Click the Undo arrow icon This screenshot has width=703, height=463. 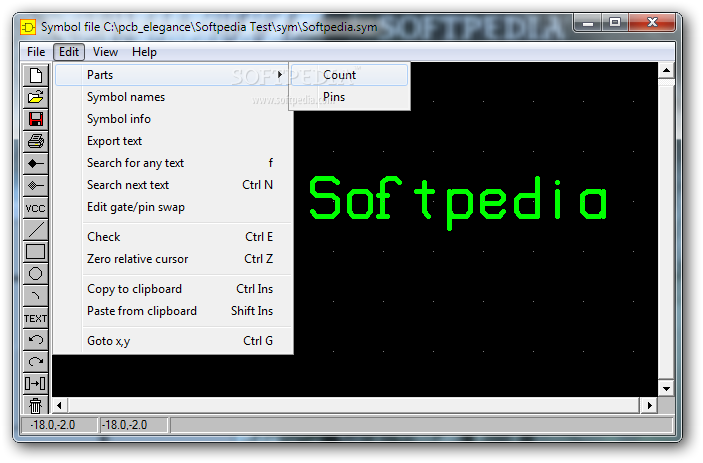point(35,340)
